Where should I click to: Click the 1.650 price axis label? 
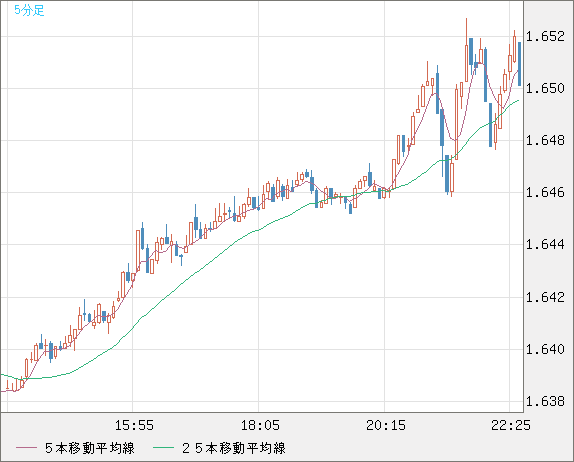(x=545, y=88)
